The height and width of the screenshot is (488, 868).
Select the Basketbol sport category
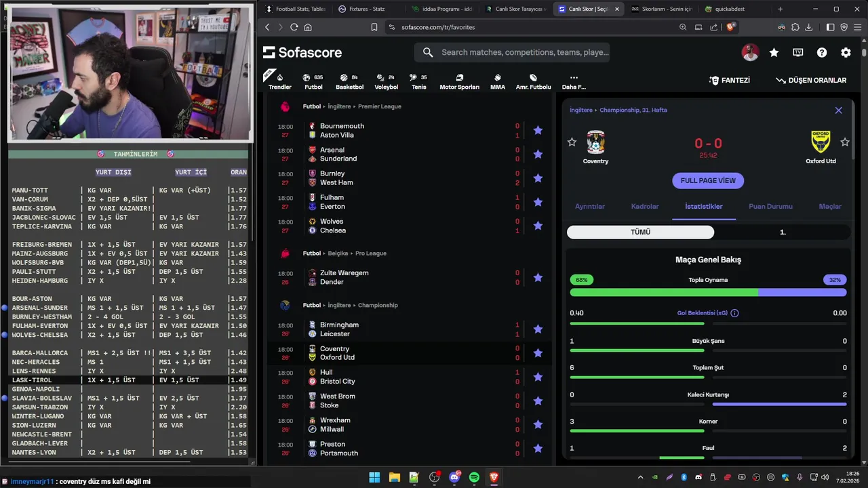point(349,81)
